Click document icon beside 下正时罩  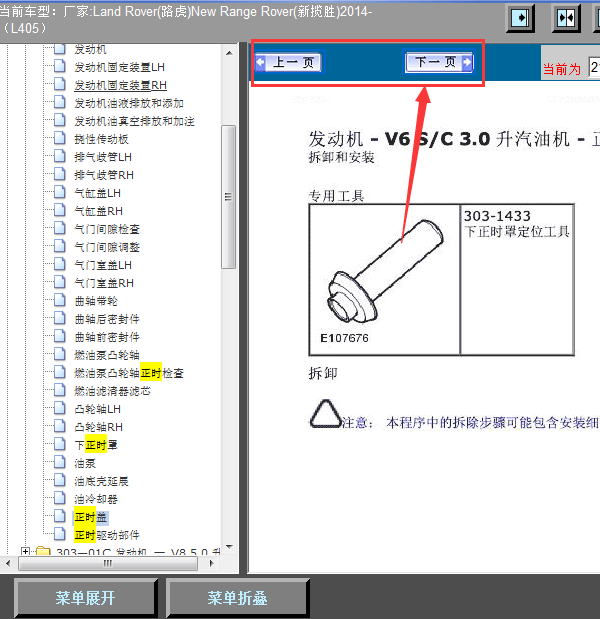pyautogui.click(x=60, y=444)
